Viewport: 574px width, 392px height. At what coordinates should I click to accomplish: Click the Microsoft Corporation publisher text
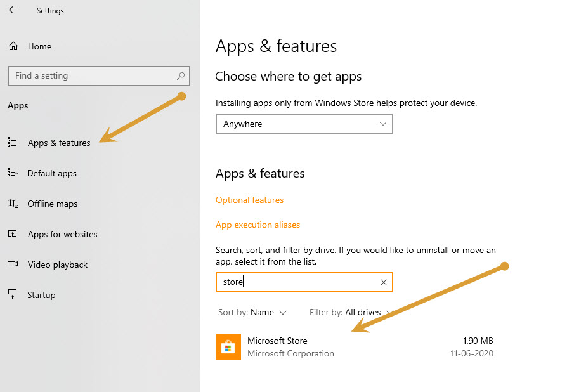pyautogui.click(x=290, y=353)
